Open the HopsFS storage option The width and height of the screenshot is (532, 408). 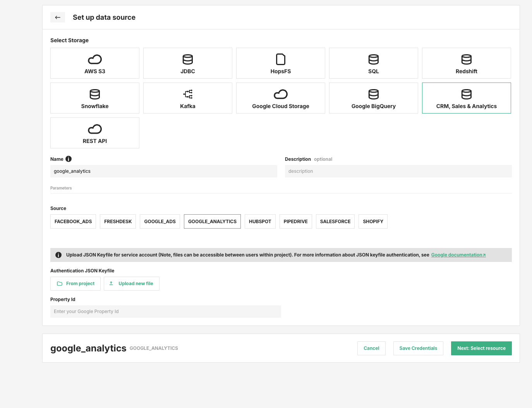pyautogui.click(x=280, y=63)
